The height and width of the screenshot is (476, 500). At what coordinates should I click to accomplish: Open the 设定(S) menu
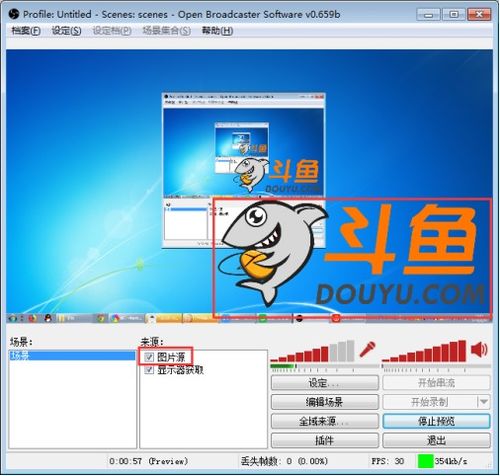pos(66,31)
